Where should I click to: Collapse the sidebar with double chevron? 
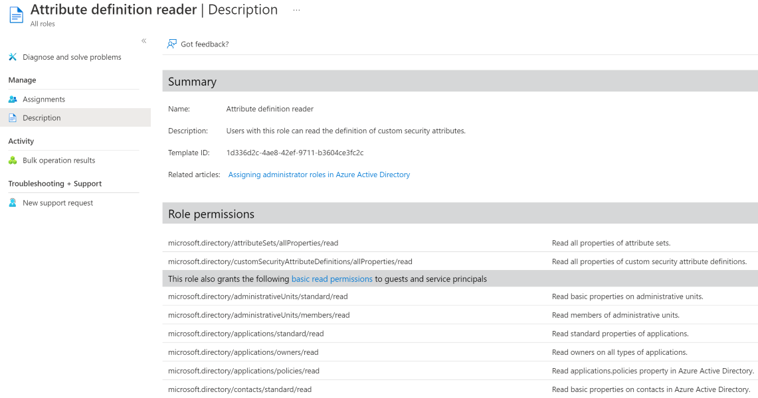pos(144,41)
